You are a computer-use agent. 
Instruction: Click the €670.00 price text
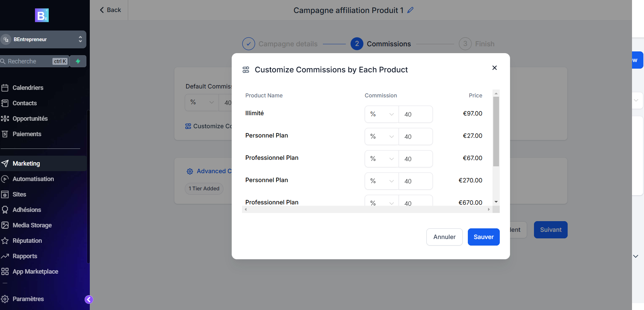(x=470, y=203)
